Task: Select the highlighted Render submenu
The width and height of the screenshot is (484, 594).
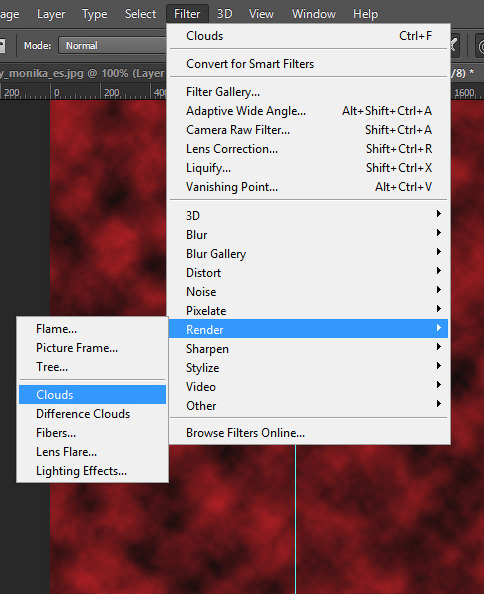Action: click(x=309, y=329)
